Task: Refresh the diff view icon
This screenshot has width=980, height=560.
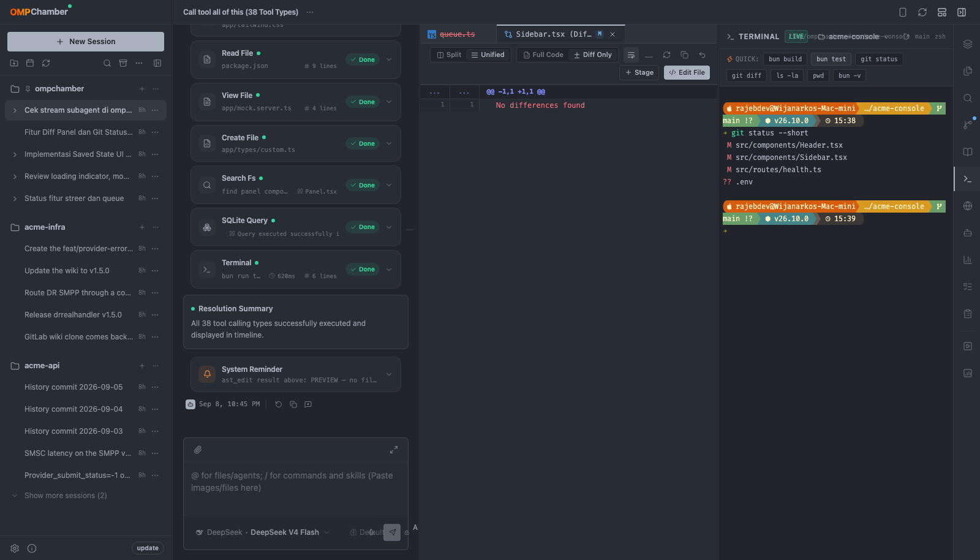Action: click(x=666, y=55)
